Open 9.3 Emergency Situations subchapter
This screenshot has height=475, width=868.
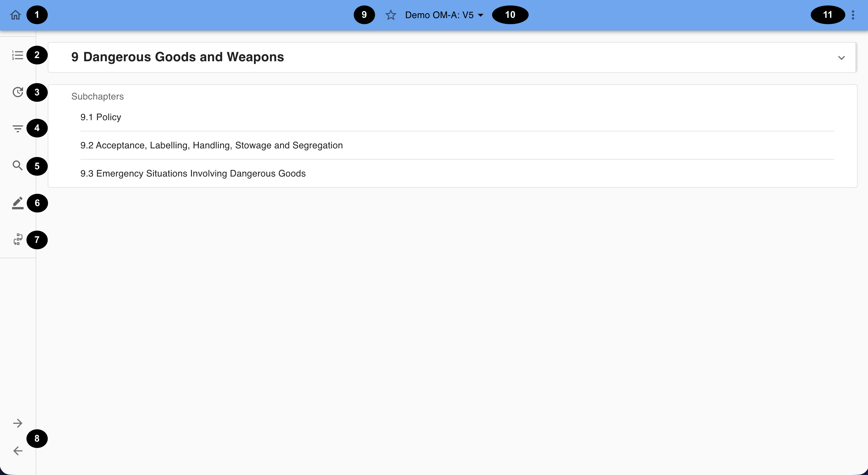point(193,173)
